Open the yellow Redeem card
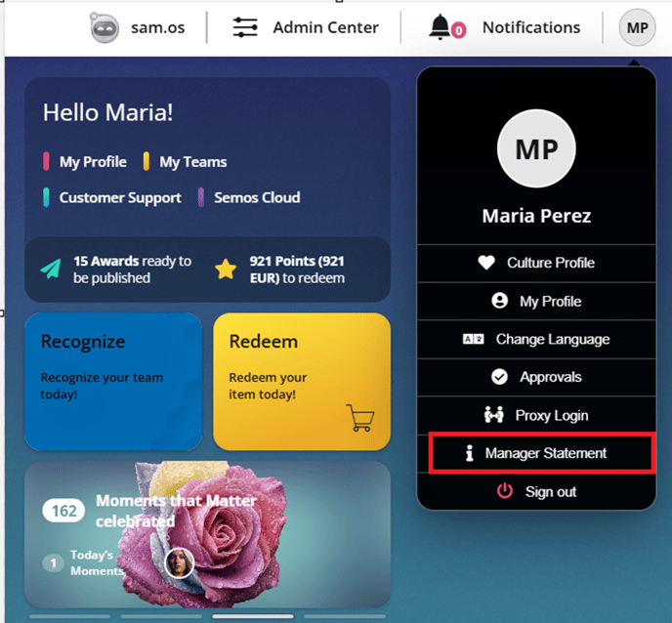This screenshot has width=672, height=623. 302,382
